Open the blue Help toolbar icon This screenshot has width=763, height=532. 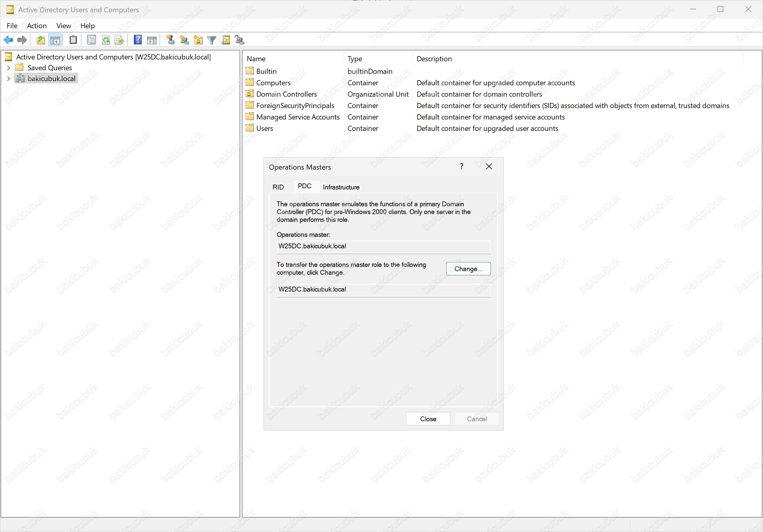point(137,40)
